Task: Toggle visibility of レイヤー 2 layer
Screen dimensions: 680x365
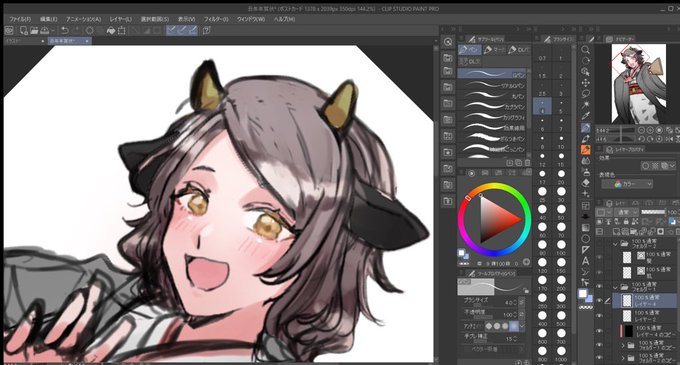Action: coord(599,316)
